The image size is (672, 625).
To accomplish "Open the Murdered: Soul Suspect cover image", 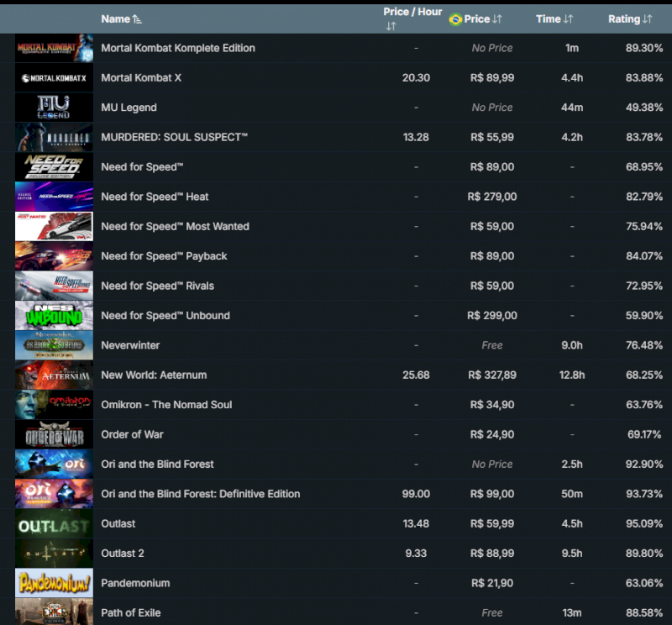I will [x=54, y=137].
